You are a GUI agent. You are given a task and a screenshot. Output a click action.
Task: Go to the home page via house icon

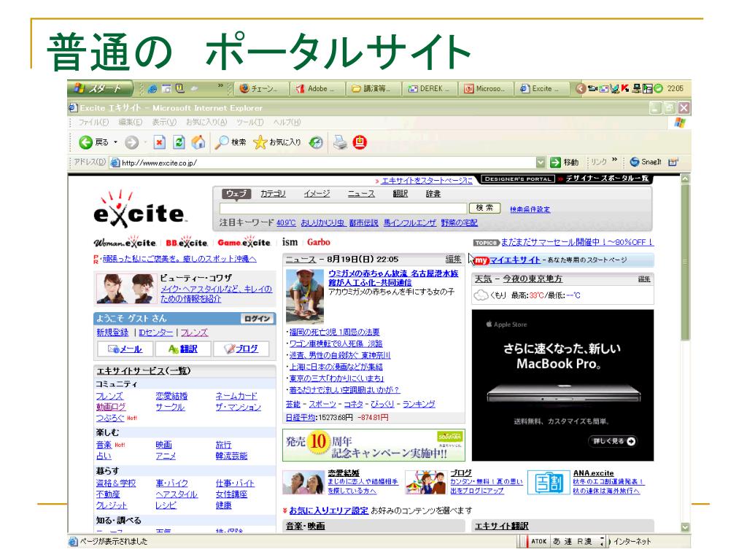(x=198, y=142)
